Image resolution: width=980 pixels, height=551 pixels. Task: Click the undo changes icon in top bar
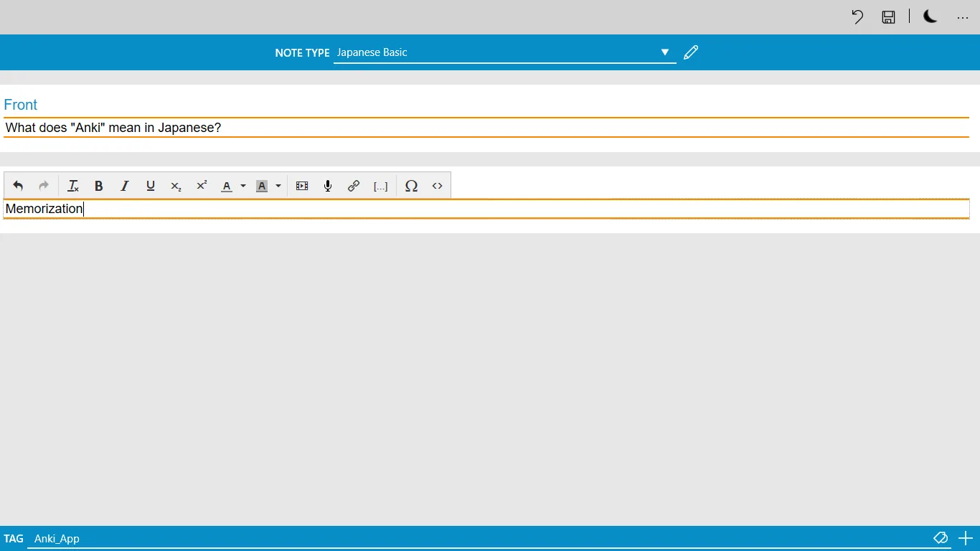pyautogui.click(x=857, y=17)
